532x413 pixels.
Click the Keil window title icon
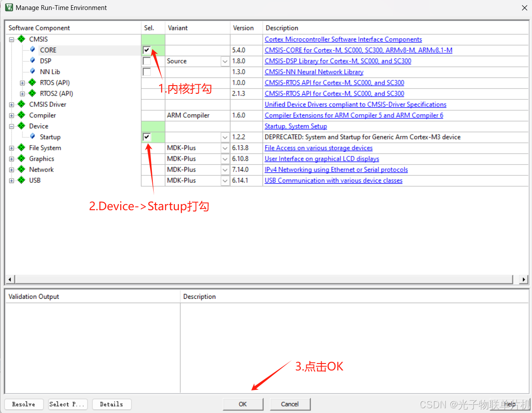[x=9, y=7]
